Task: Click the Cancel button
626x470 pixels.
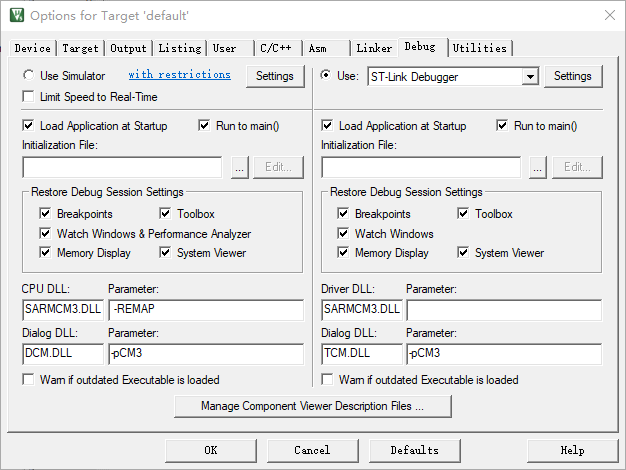Action: 313,450
